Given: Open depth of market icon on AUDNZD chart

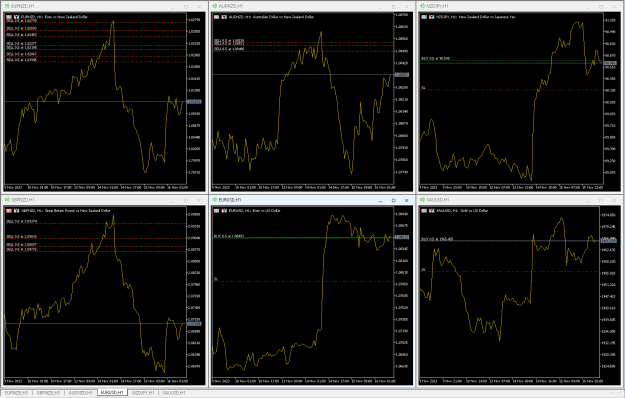Looking at the screenshot, I should click(x=224, y=17).
